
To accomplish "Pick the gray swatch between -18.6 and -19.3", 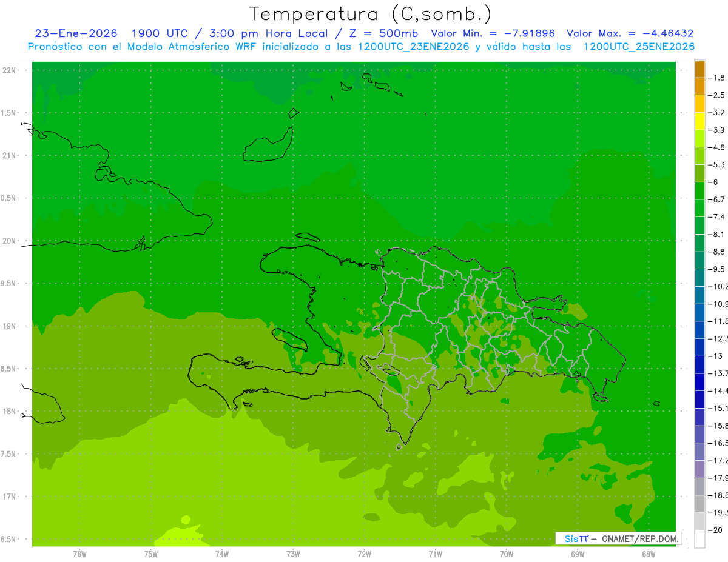I will pos(699,504).
